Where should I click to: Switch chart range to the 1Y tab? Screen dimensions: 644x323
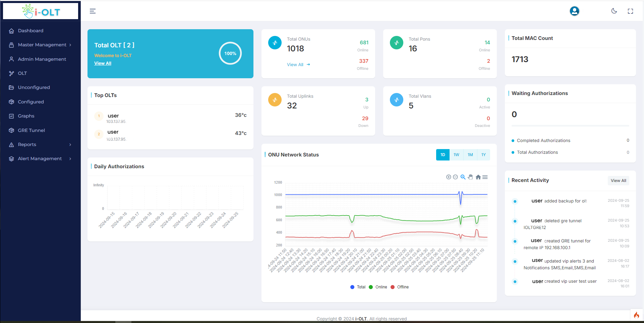point(483,155)
